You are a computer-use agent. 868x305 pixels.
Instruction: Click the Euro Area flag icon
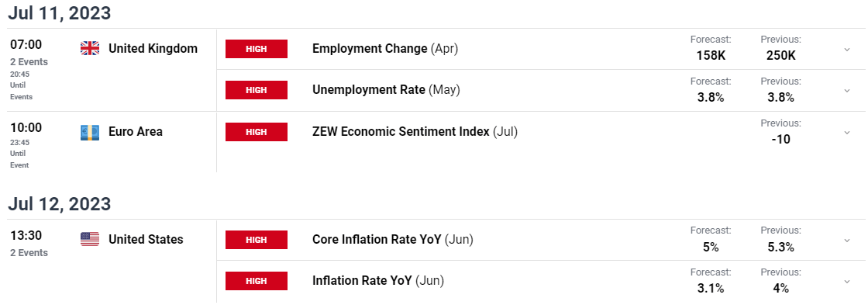pos(90,132)
